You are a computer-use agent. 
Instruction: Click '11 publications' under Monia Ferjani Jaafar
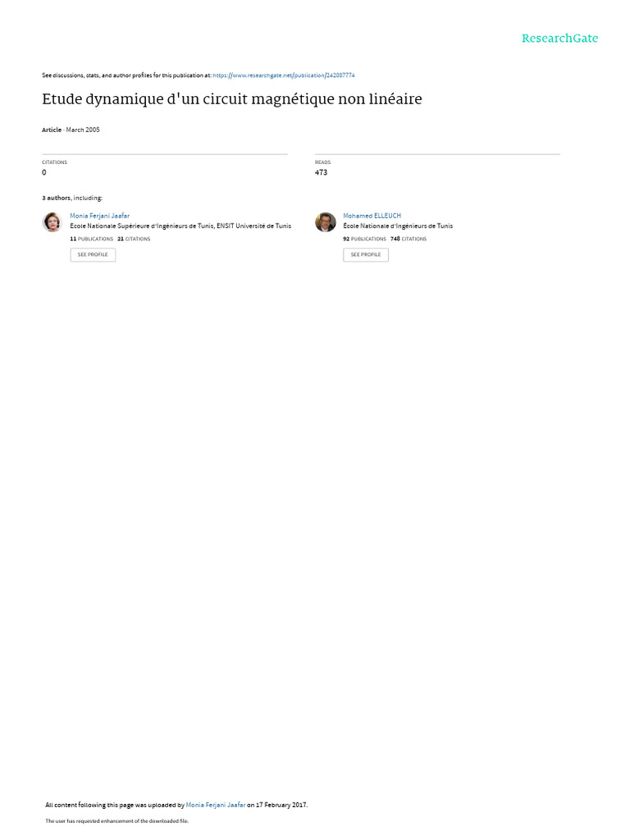click(92, 239)
